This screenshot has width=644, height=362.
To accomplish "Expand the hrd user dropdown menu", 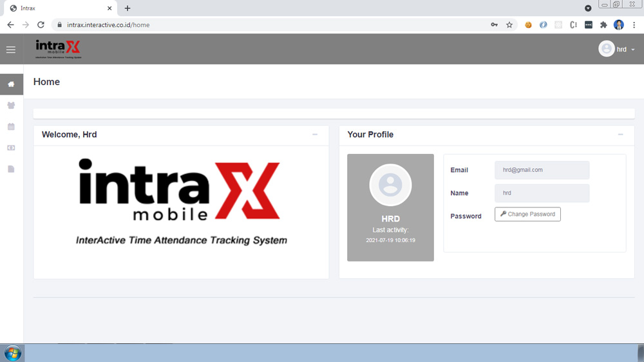I will [x=617, y=49].
